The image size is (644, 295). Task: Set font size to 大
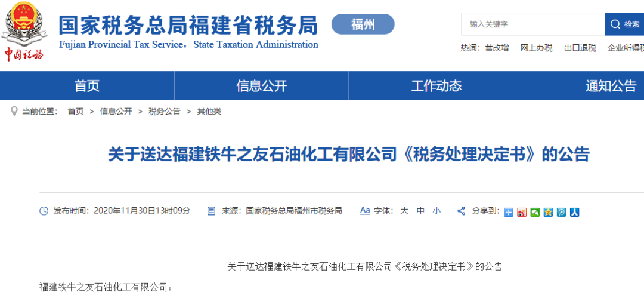[x=404, y=211]
